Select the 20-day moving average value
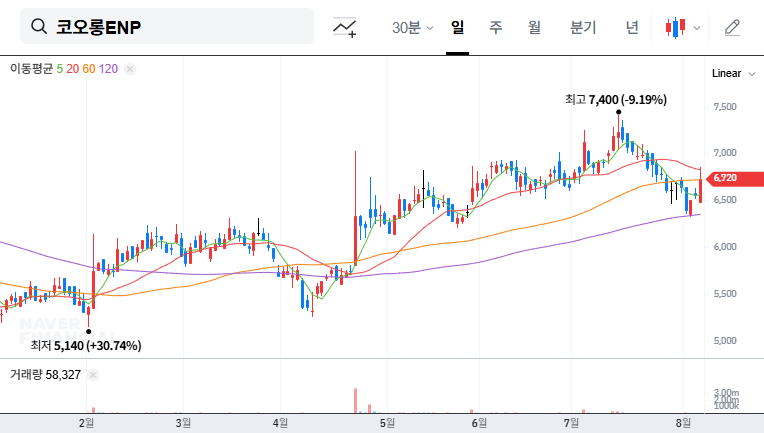The image size is (764, 433). 73,69
